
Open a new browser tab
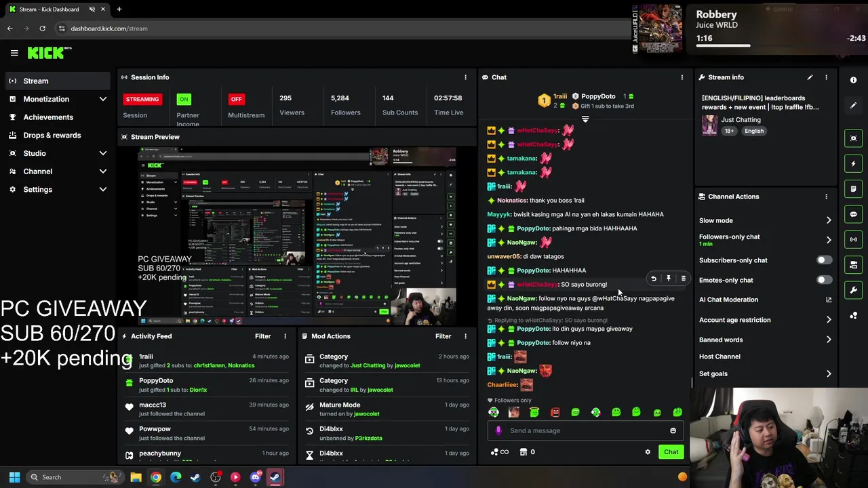(x=119, y=9)
